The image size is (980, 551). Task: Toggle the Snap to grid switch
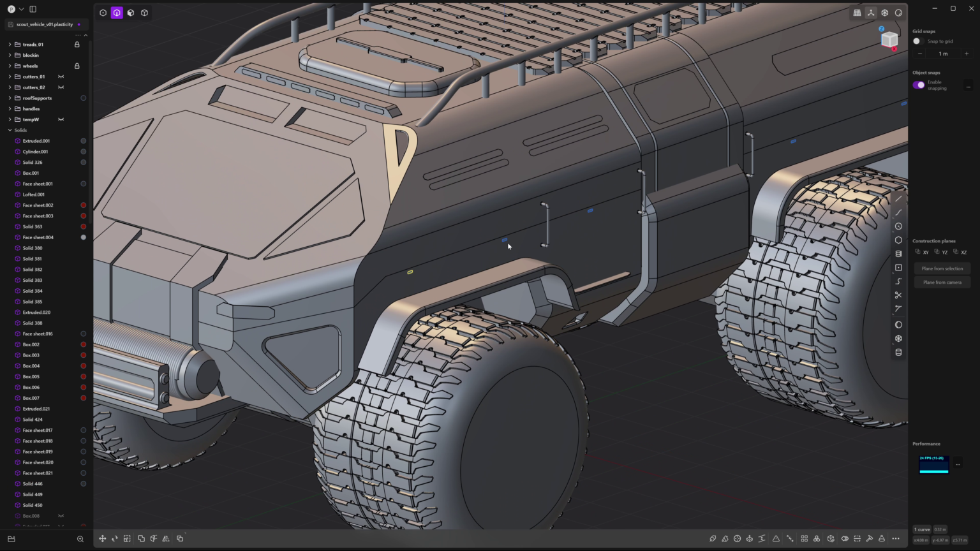(x=917, y=41)
